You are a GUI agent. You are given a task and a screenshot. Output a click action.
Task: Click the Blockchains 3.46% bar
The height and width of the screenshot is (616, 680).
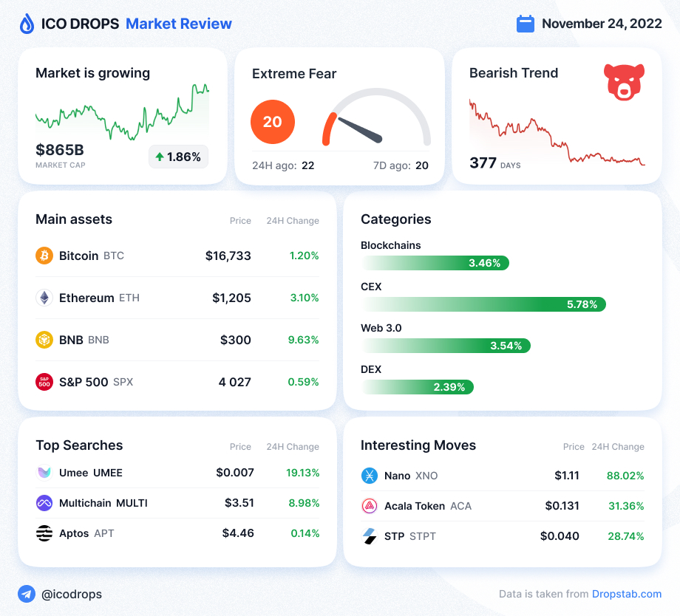pyautogui.click(x=435, y=263)
